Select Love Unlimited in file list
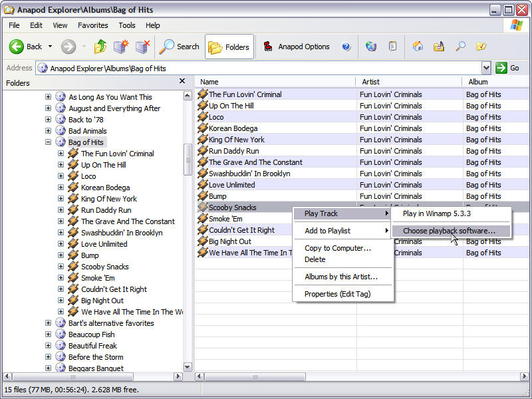Viewport: 532px width, 399px height. tap(231, 185)
